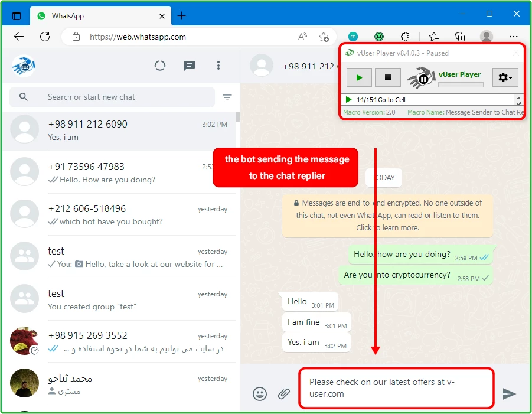Open the Collections icon
The image size is (532, 414).
click(460, 36)
